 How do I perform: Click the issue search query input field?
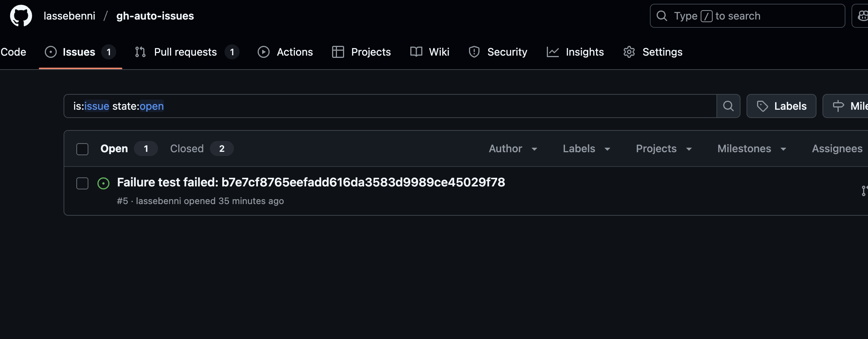coord(376,106)
